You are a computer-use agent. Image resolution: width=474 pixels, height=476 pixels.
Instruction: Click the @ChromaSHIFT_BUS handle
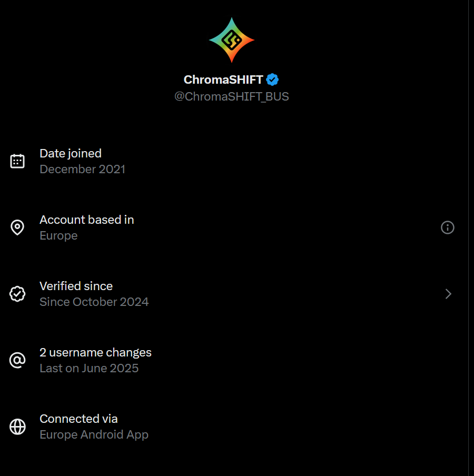(x=232, y=97)
